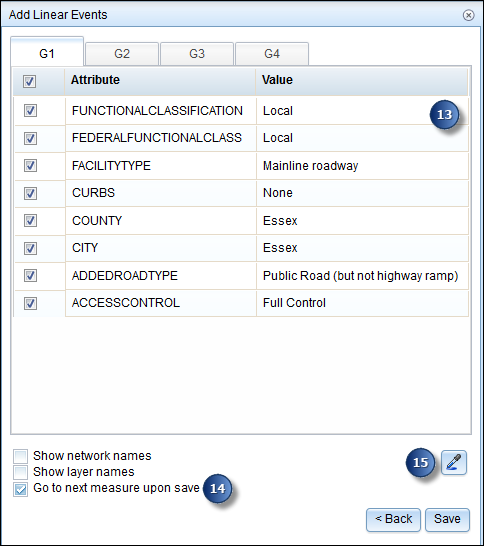The image size is (484, 546).
Task: Switch to the G2 tab
Action: [122, 54]
